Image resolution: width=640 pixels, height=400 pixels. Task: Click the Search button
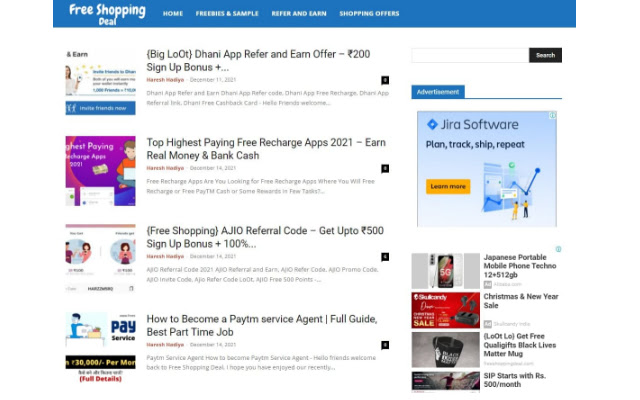545,55
